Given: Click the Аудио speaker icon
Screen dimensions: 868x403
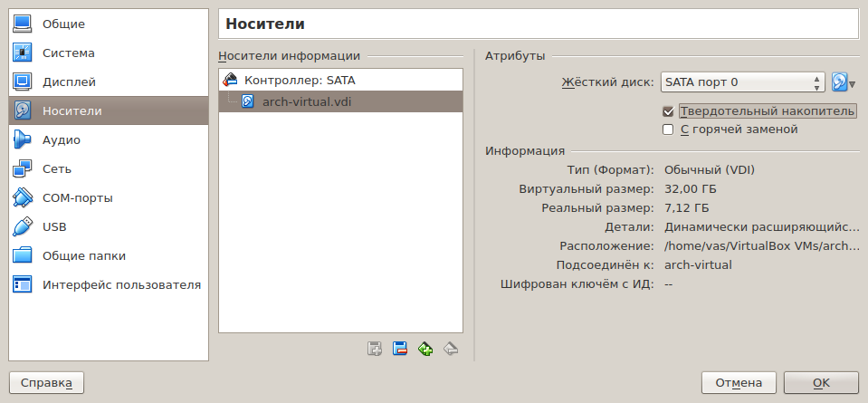Looking at the screenshot, I should coord(23,140).
